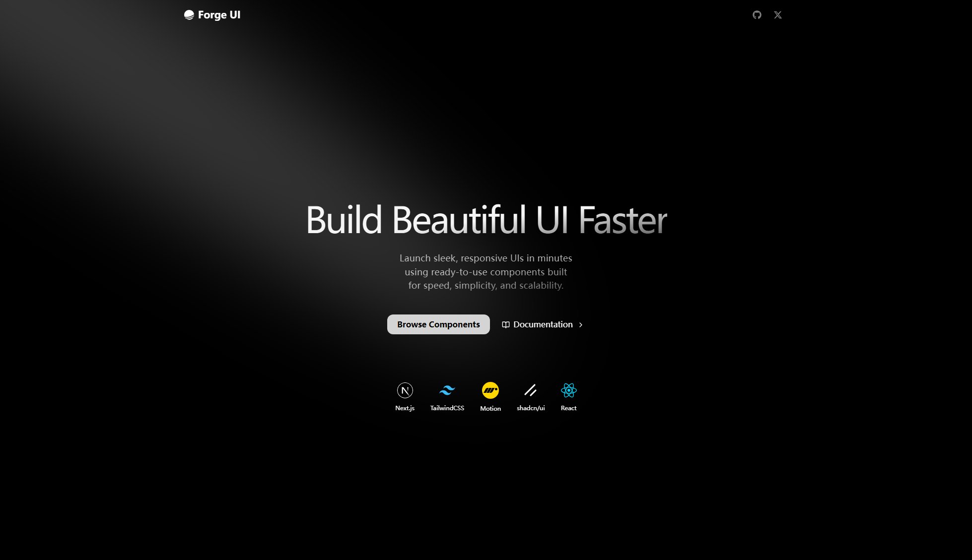This screenshot has width=972, height=560.
Task: Click the chevron after Documentation
Action: (x=581, y=324)
